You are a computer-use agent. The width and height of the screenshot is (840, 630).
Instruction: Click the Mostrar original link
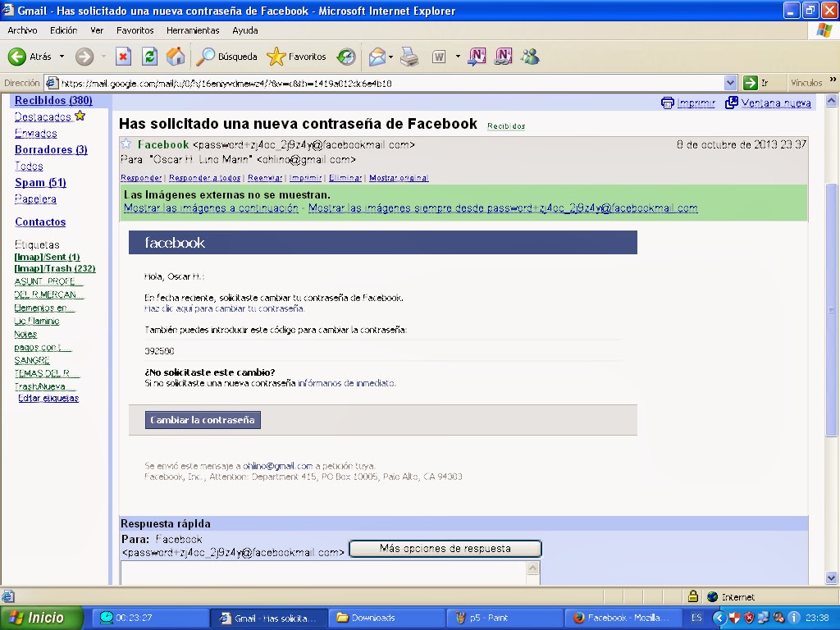399,178
